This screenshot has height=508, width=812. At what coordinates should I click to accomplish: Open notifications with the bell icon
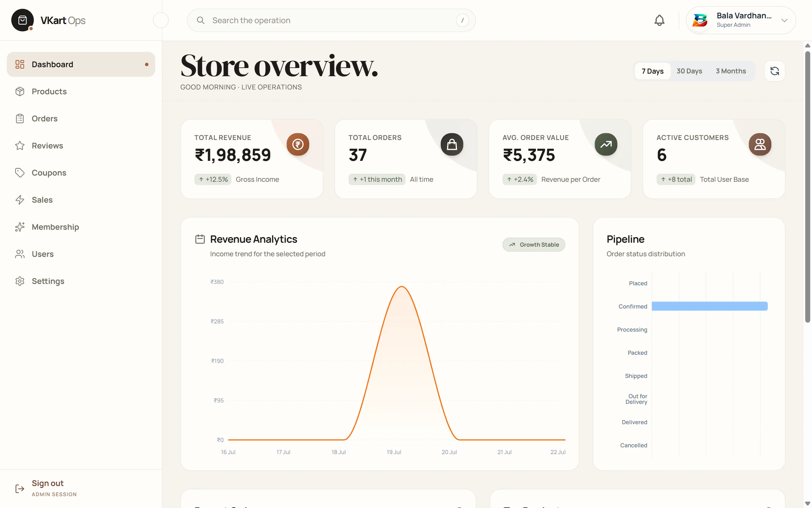click(659, 20)
